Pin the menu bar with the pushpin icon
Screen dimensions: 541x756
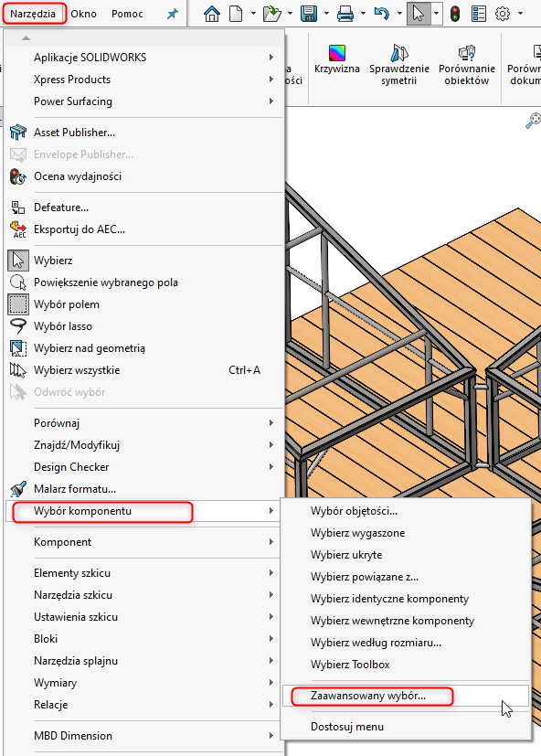[172, 14]
